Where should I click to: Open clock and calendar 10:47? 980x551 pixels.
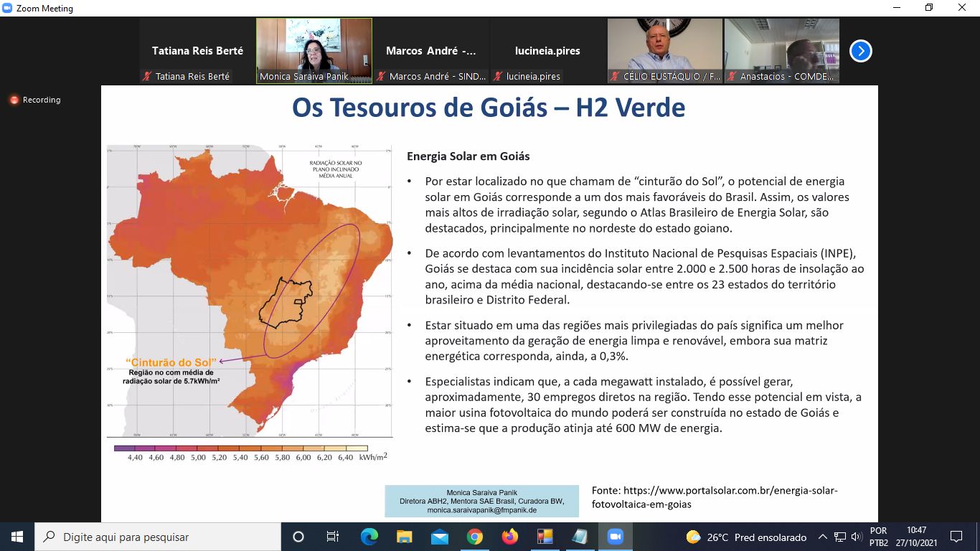pos(916,537)
